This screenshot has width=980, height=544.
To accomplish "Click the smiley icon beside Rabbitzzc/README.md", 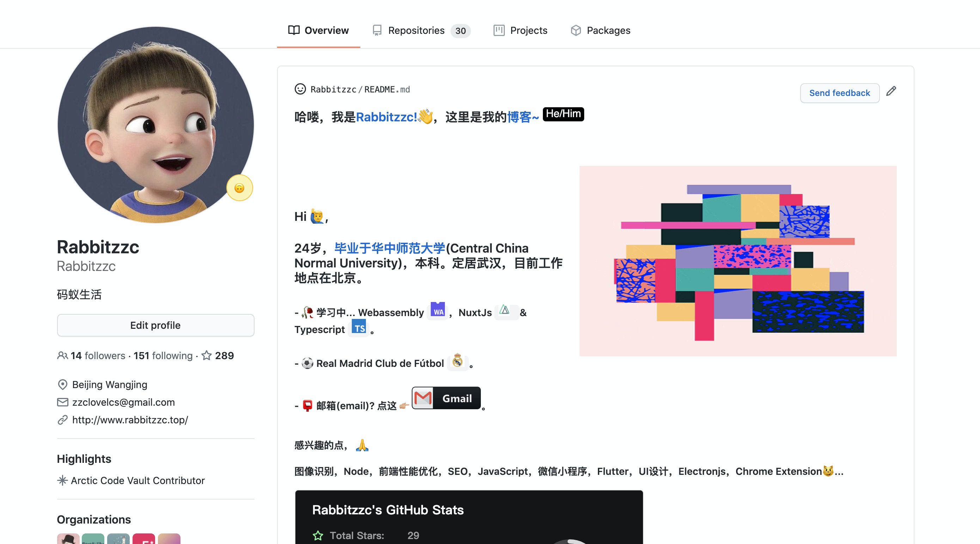I will pyautogui.click(x=300, y=89).
